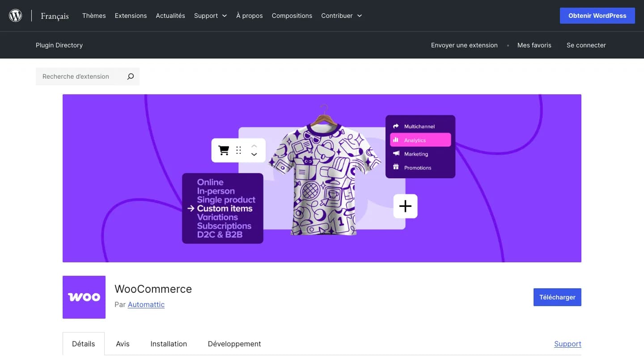The height and width of the screenshot is (362, 644).
Task: Click the Envoyer une extension link
Action: click(x=464, y=45)
